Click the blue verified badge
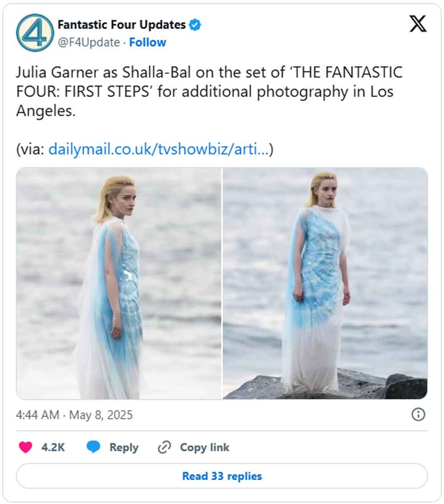Viewport: 444px width, 504px height. [x=195, y=25]
